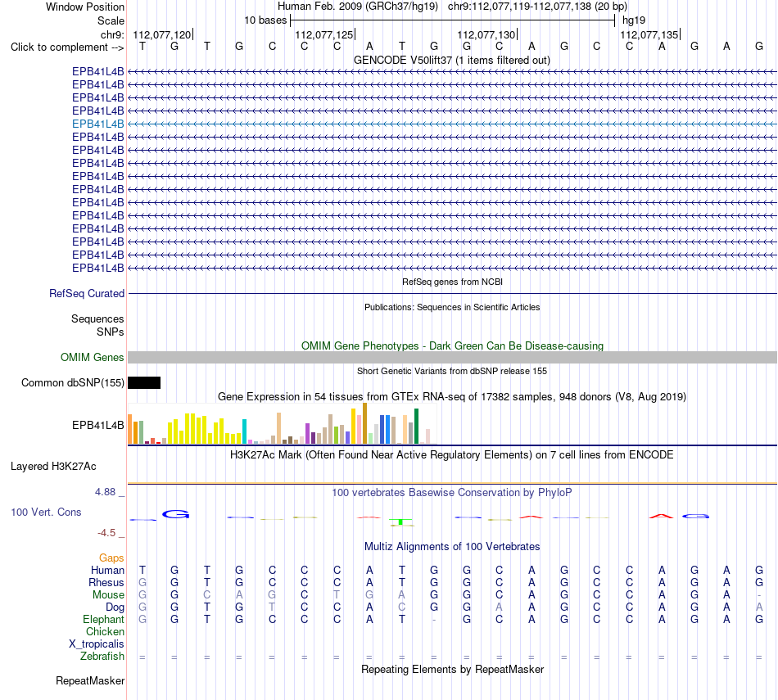The height and width of the screenshot is (700, 778).
Task: Click 'Publications: Sequences in Scientific Articles' title
Action: 452,307
